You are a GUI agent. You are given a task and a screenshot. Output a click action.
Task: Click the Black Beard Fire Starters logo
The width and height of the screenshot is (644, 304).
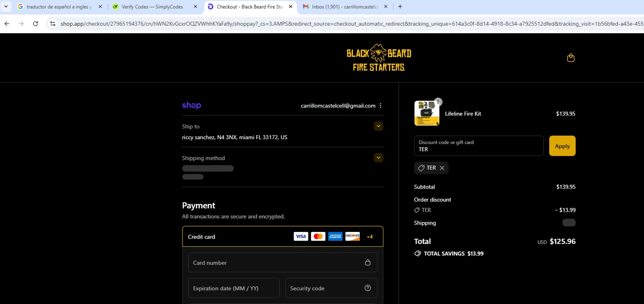(379, 58)
